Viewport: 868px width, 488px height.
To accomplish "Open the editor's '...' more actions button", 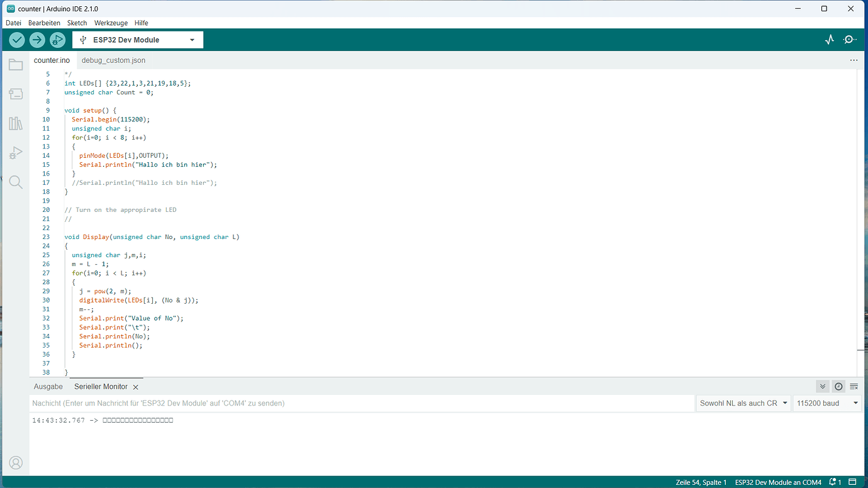I will coord(854,59).
